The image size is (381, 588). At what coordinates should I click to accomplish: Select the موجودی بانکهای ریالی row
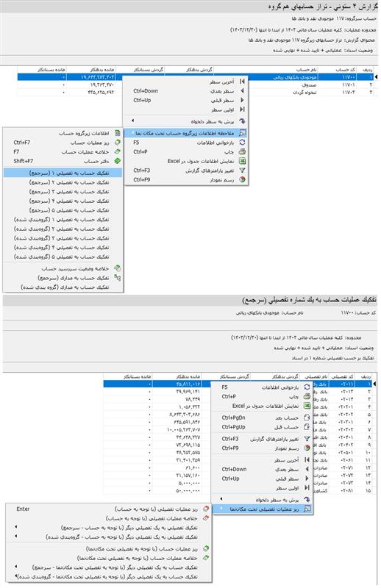point(195,77)
